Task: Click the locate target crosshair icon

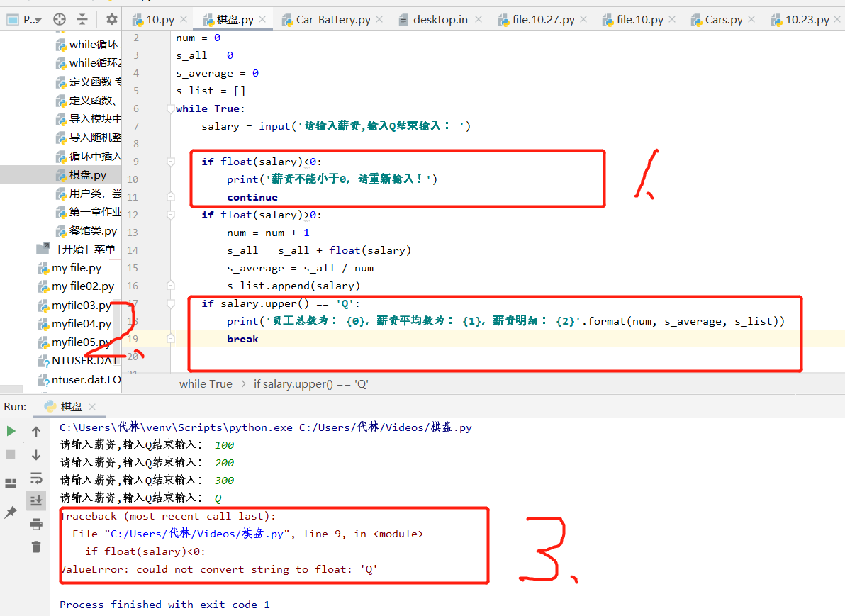Action: (60, 19)
